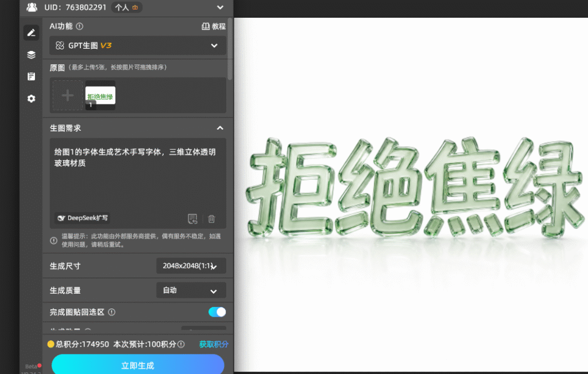Select the 拒绝焦绿 source image thumbnail
This screenshot has width=588, height=374.
point(100,95)
